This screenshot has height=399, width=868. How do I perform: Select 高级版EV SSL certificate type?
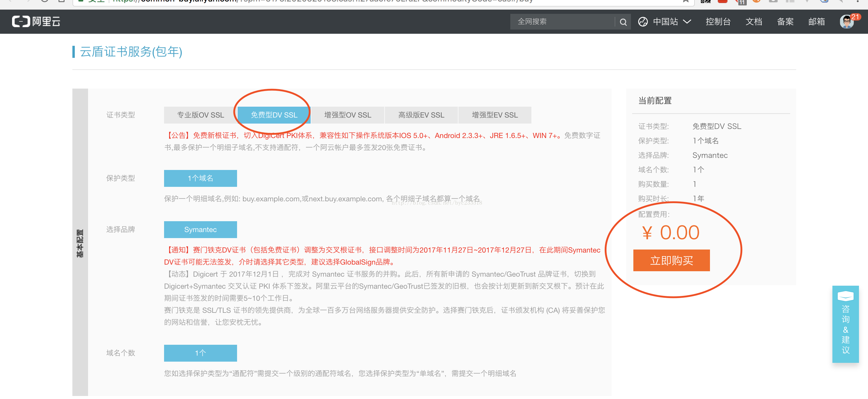[421, 115]
